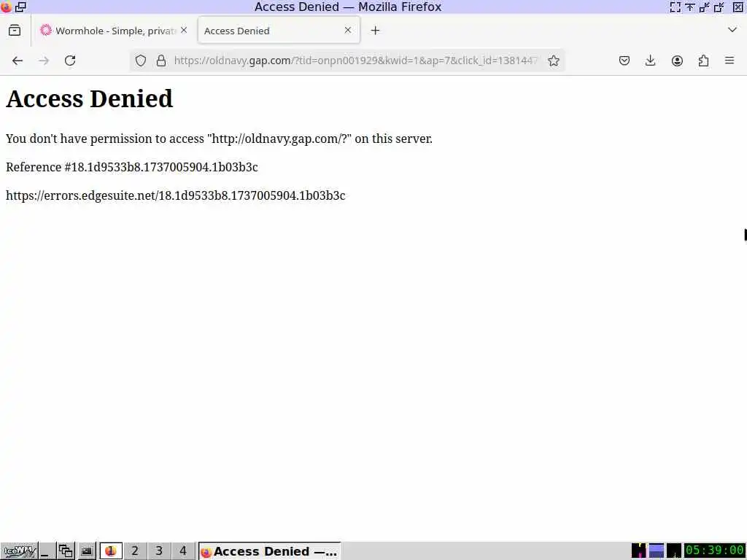Image resolution: width=747 pixels, height=560 pixels.
Task: Reload the current page
Action: (x=70, y=61)
